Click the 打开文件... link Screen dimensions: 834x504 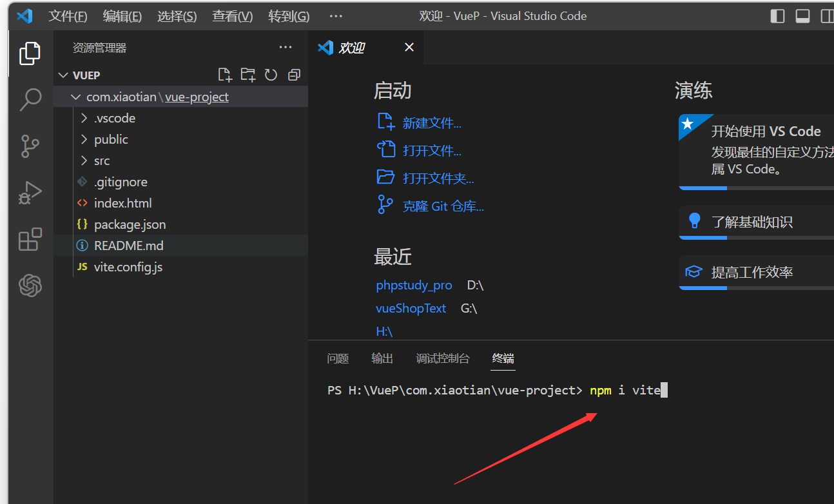coord(432,151)
